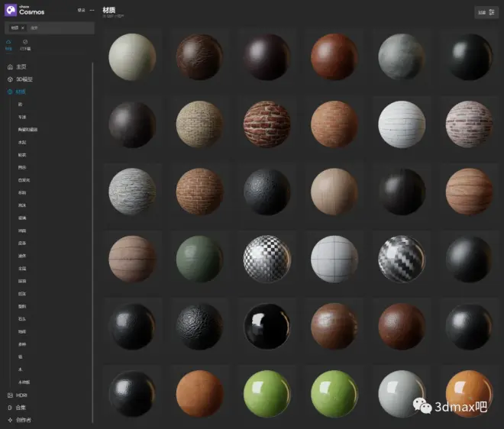Click the image icon beside HDRI
Screen dimensions: 504x429
[10, 395]
